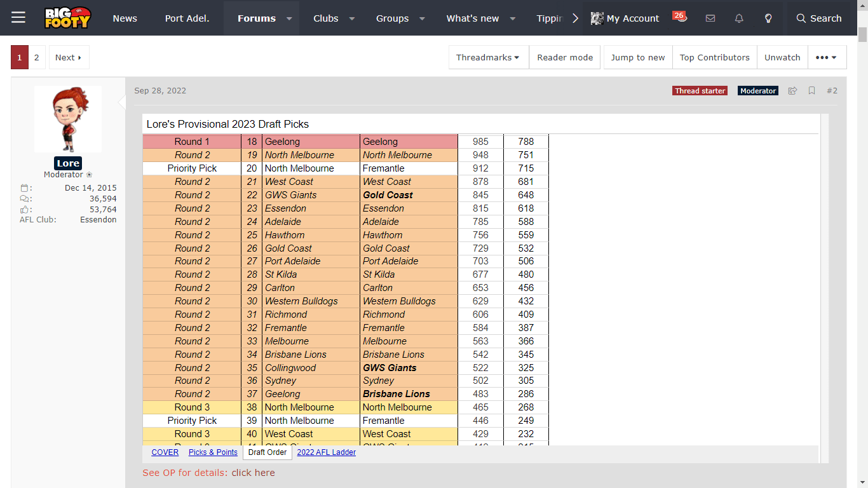Open the Threadmarks dropdown
This screenshot has width=868, height=488.
tap(488, 57)
